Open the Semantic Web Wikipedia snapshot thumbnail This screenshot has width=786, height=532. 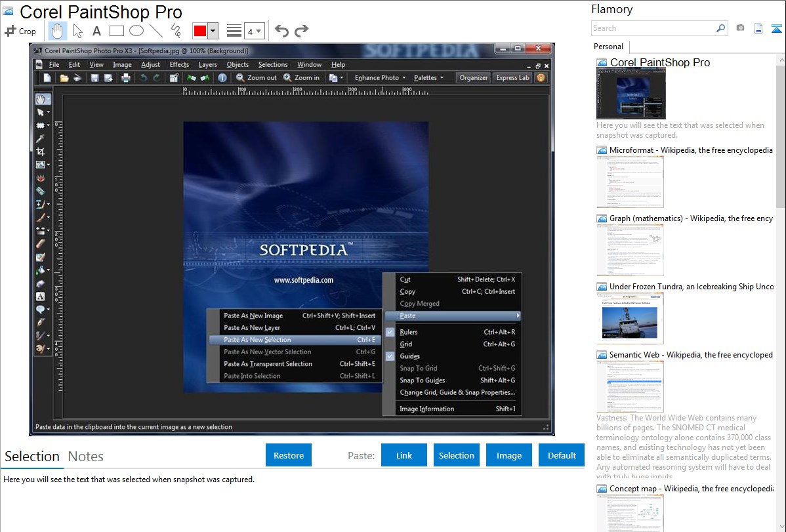click(x=630, y=386)
